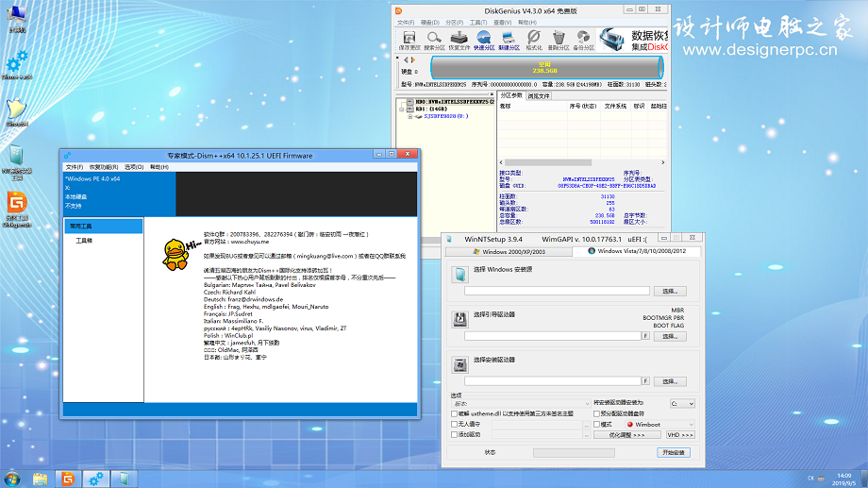Open Dism++ Recovery (R) menu
This screenshot has height=488, width=868.
coord(104,167)
